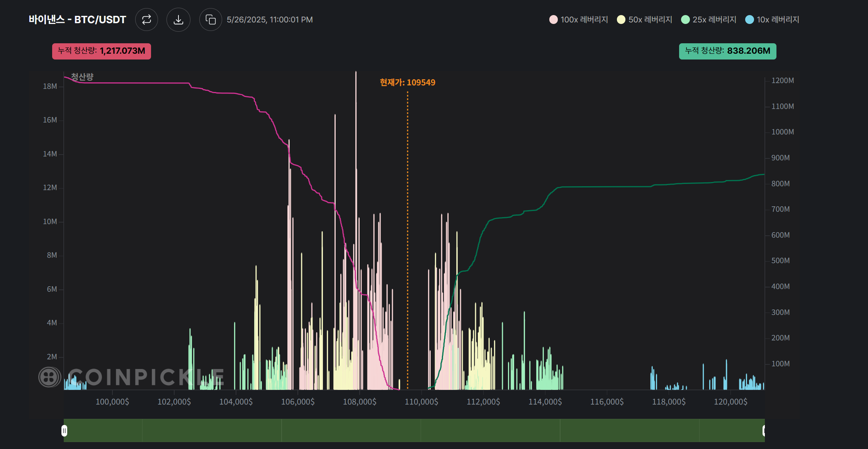Click the download chart icon
This screenshot has height=449, width=868.
pyautogui.click(x=178, y=20)
